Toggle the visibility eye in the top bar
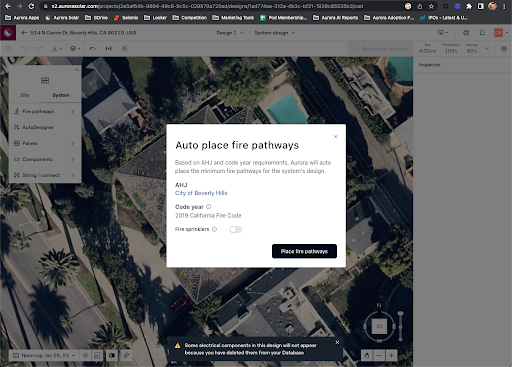Image resolution: width=512 pixels, height=367 pixels. (x=504, y=49)
